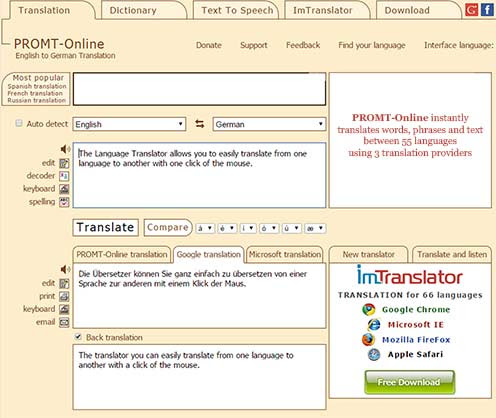Click the email icon beside translation

click(x=64, y=322)
